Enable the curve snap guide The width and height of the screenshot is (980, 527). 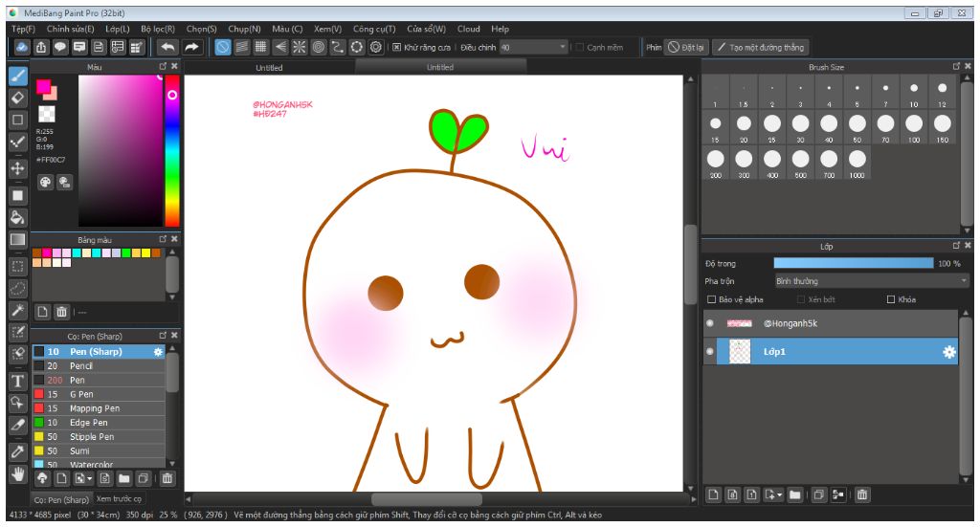[338, 47]
